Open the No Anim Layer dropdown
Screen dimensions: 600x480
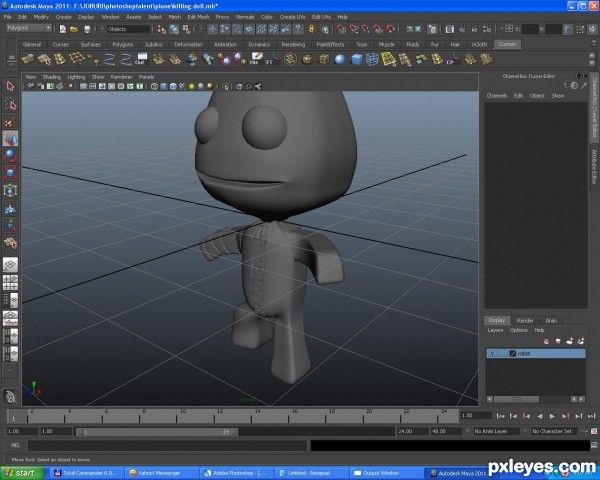coord(496,431)
